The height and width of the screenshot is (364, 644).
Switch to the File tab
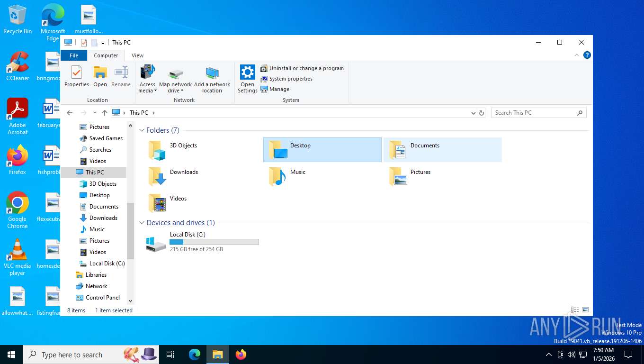coord(74,55)
